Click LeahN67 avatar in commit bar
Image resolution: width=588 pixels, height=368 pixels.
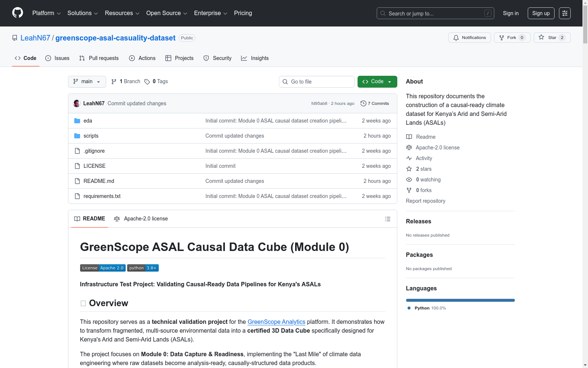(x=77, y=103)
